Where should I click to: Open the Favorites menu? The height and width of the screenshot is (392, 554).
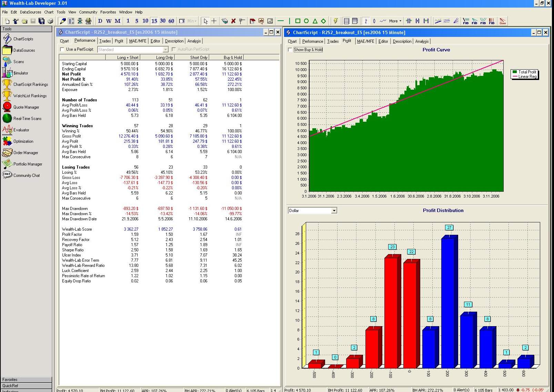108,12
